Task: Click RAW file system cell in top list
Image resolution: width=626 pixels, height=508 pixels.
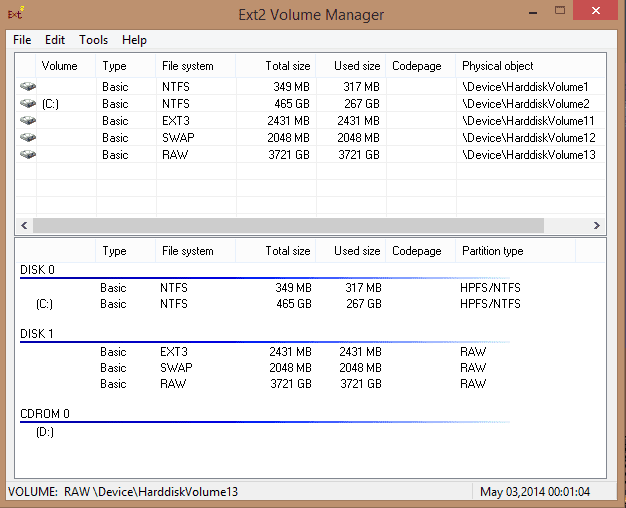Action: [x=175, y=155]
